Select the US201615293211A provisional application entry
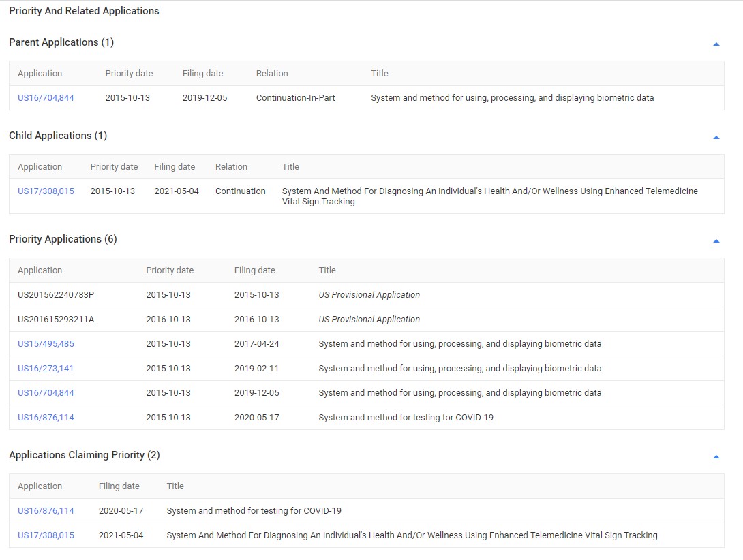Viewport: 743px width, 560px height. tap(56, 320)
